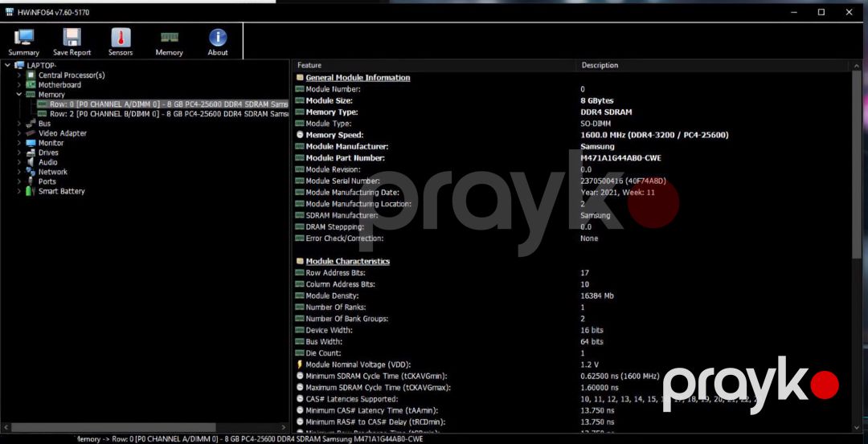Click the Memory Speed clock icon

pyautogui.click(x=300, y=135)
